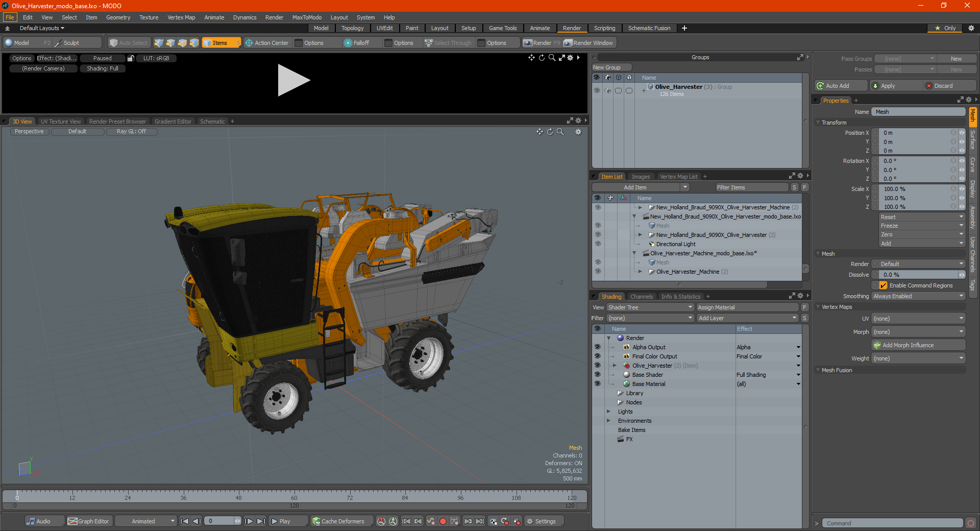Screen dimensions: 980x531
Task: Toggle Olive_Harvester group visibility eye
Action: (597, 90)
